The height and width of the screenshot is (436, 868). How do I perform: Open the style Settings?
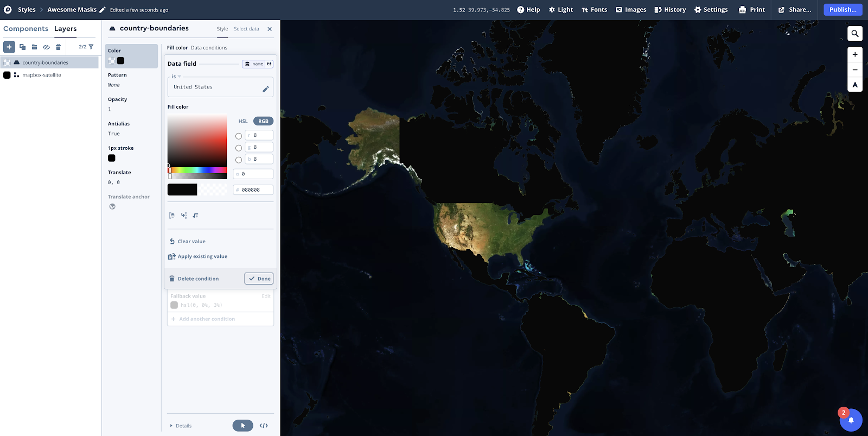pos(711,10)
